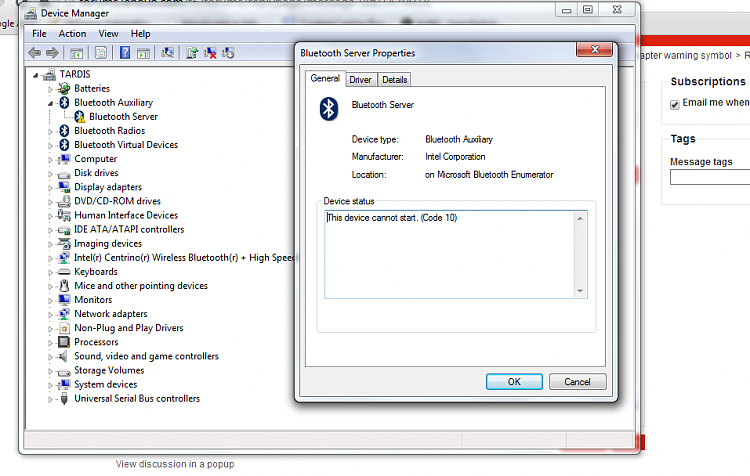Click the blue Help question mark icon
Image resolution: width=750 pixels, height=476 pixels.
(x=125, y=53)
